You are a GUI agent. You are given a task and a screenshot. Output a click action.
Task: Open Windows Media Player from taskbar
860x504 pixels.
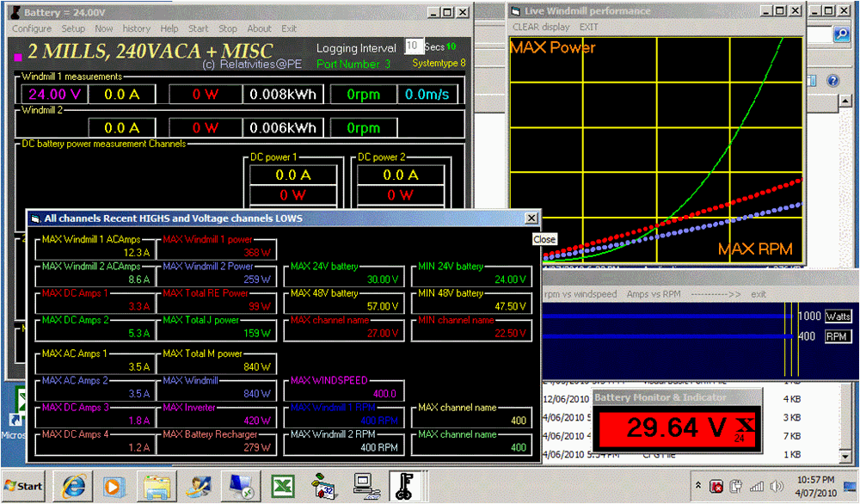point(113,486)
